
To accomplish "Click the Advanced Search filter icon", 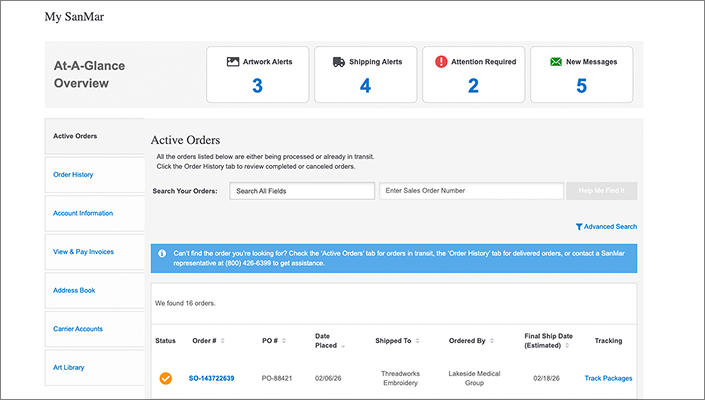I will point(579,227).
